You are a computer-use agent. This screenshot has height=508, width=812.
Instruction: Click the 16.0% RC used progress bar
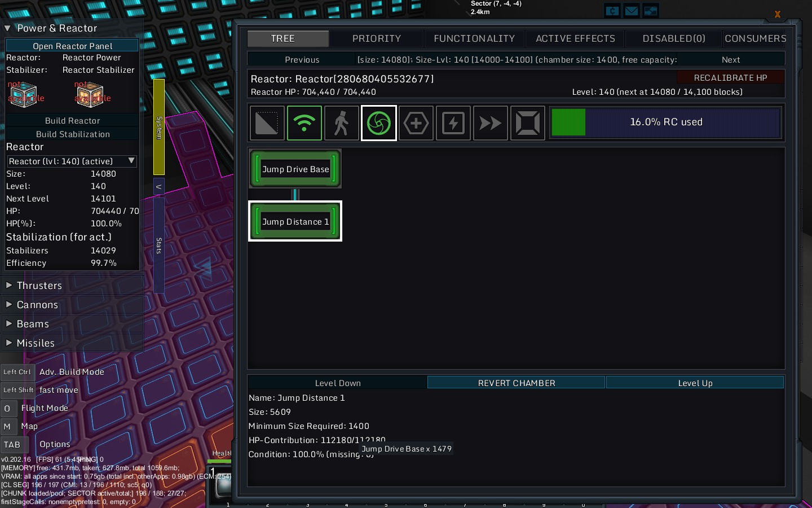click(x=665, y=122)
